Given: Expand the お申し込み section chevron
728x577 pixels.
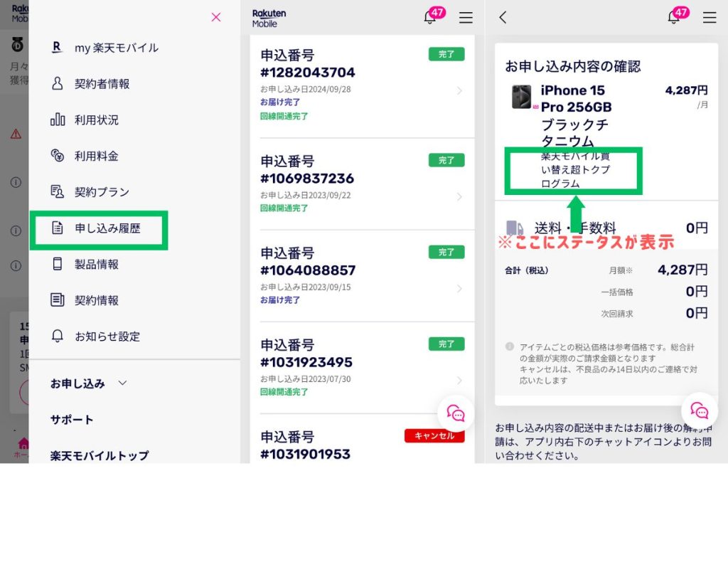Looking at the screenshot, I should pos(122,383).
